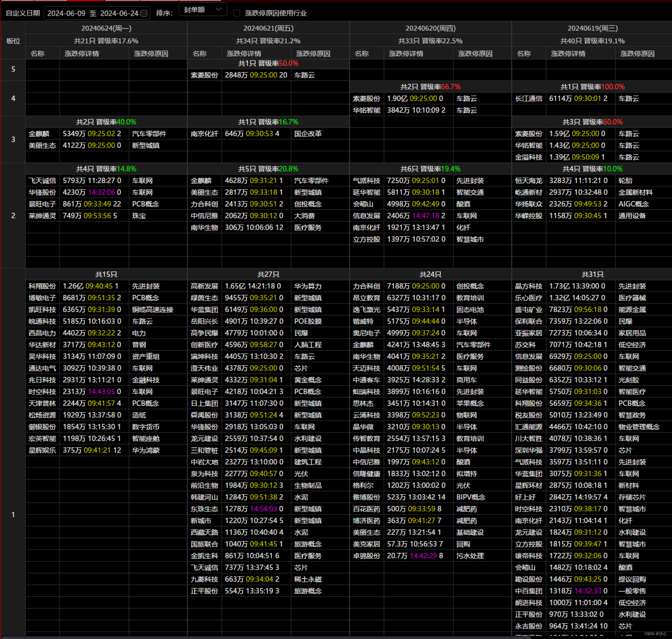Click the 物业管理概念 reason cell

[639, 427]
